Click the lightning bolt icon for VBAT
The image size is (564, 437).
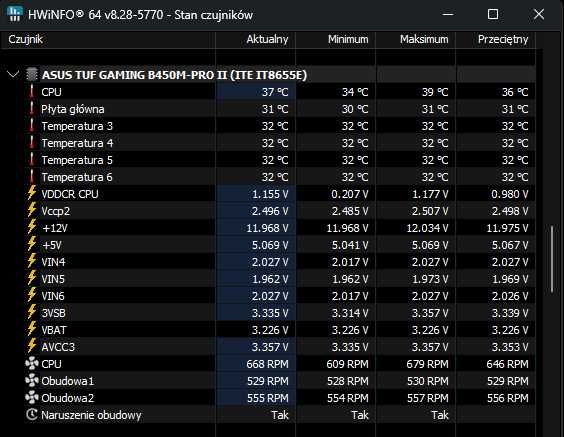pos(32,329)
